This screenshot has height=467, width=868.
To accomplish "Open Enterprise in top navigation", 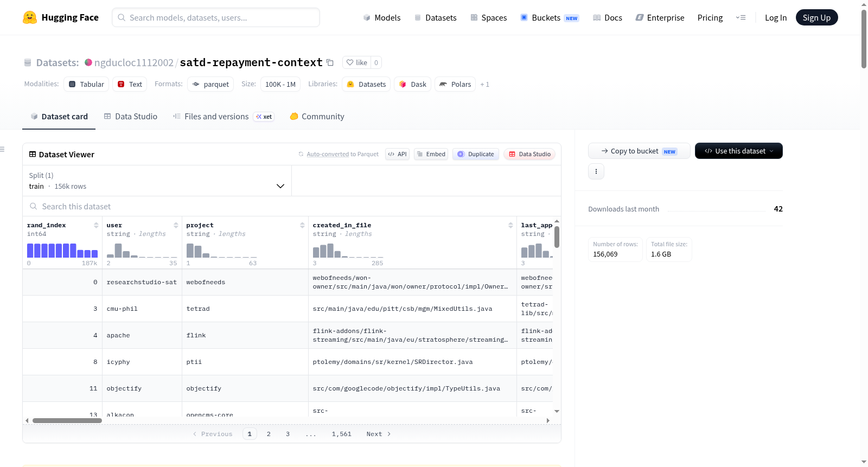I will coord(660,18).
